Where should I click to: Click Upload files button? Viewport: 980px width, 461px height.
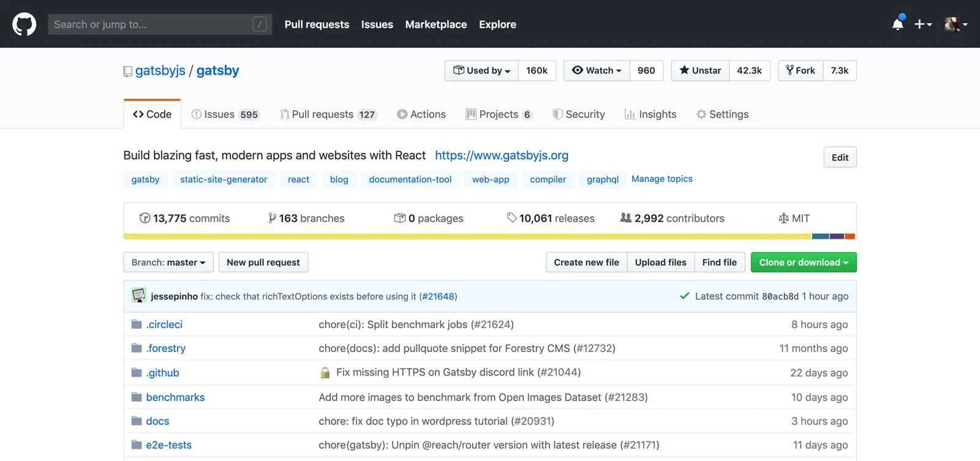pos(661,262)
